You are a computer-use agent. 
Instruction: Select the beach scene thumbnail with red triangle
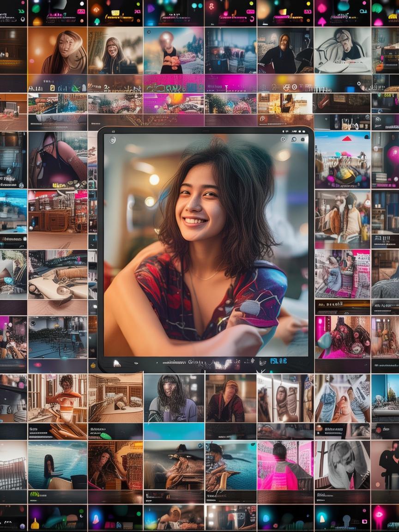coord(342,159)
